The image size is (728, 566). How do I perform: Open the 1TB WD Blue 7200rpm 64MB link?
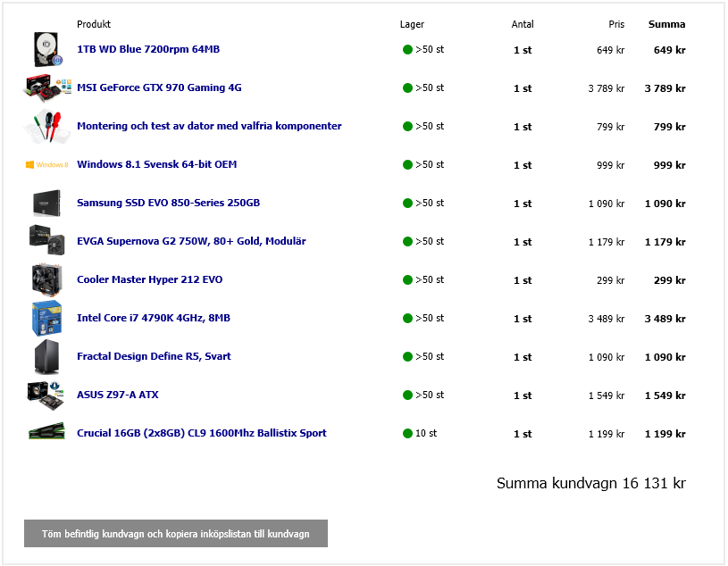(x=148, y=49)
